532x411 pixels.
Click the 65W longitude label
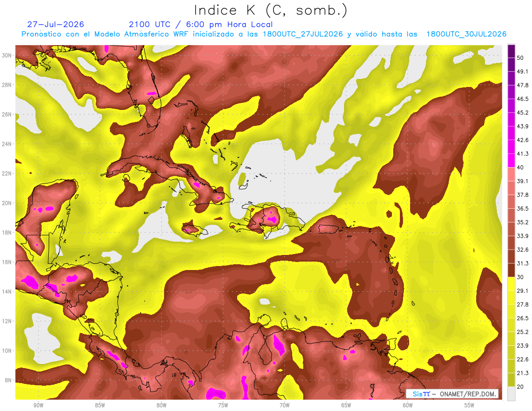pyautogui.click(x=346, y=406)
